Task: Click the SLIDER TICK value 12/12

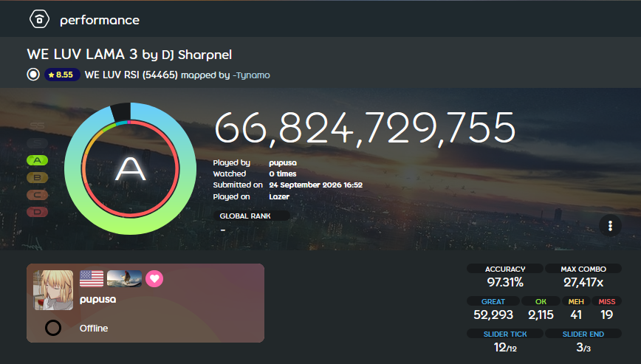Action: click(505, 347)
